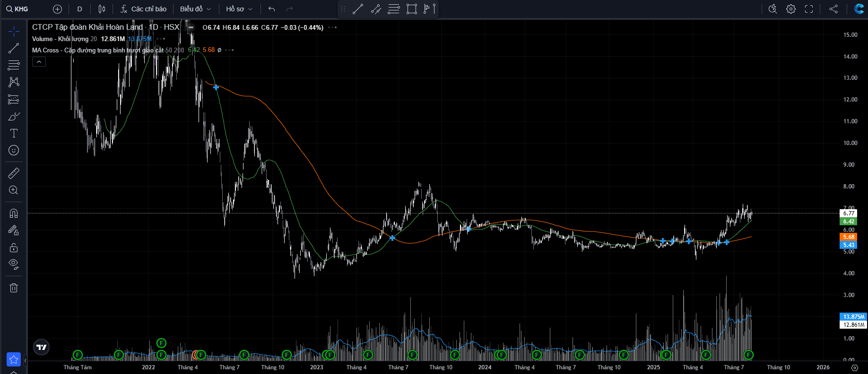Pick the flag tool in floating toolbar
Screen dimensions: 868x374
click(x=430, y=9)
